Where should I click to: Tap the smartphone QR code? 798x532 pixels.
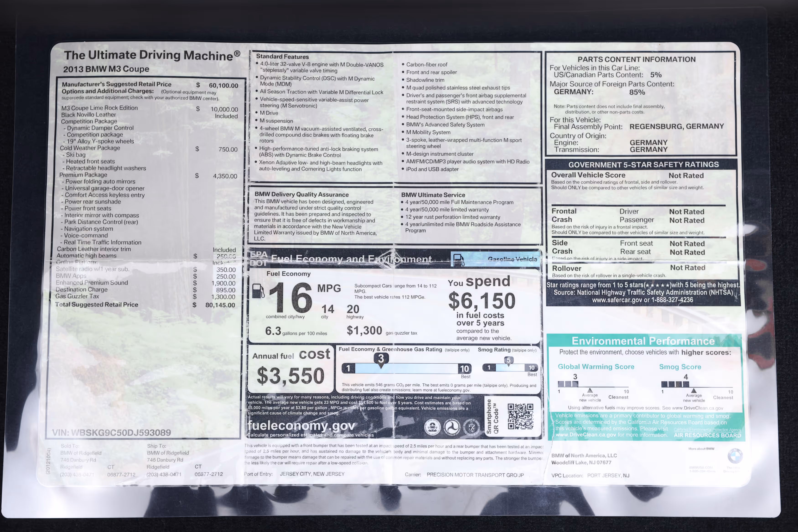coord(521,416)
